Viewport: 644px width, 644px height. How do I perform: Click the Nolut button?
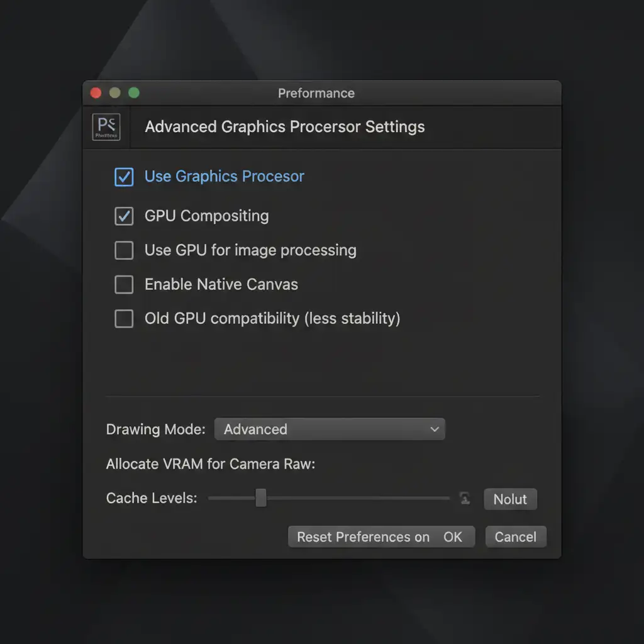pyautogui.click(x=510, y=499)
